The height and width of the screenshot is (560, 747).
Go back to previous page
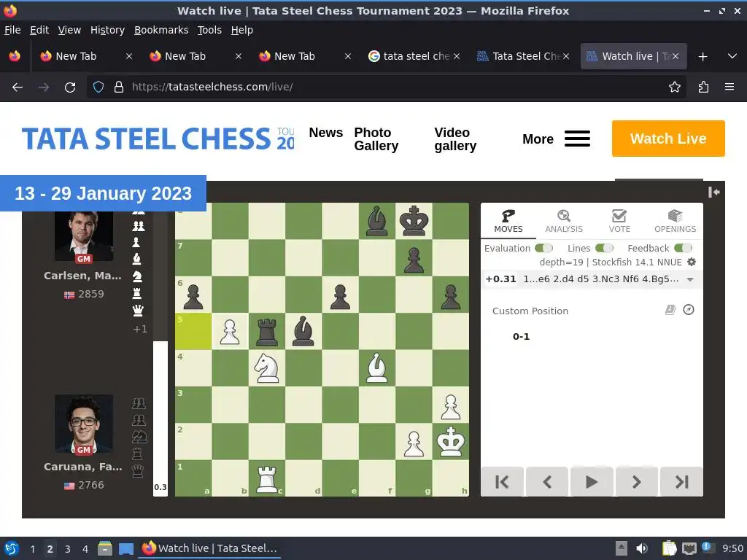coord(18,87)
